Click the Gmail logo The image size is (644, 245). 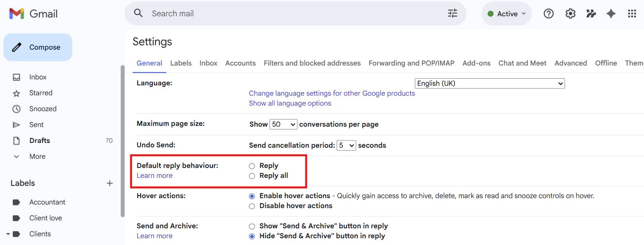pos(33,14)
